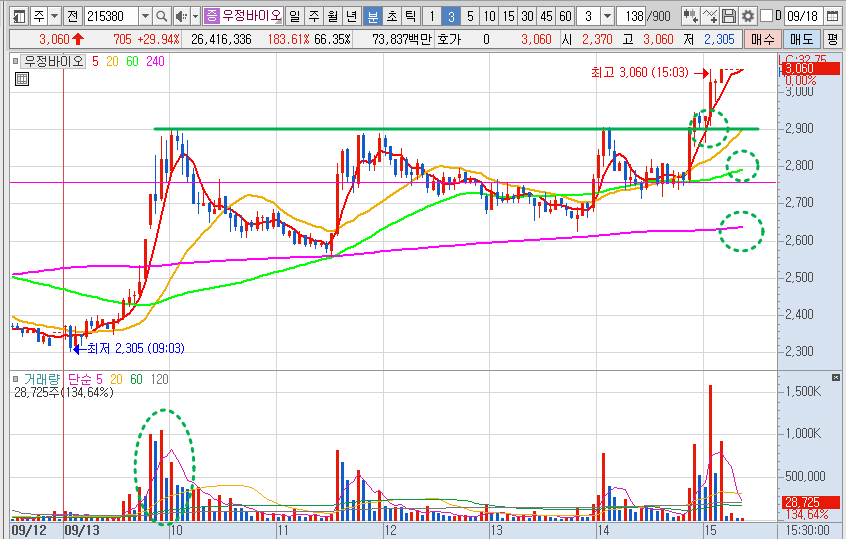Viewport: 846px width, 539px height.
Task: Click the stock code input 215380
Action: [x=112, y=17]
